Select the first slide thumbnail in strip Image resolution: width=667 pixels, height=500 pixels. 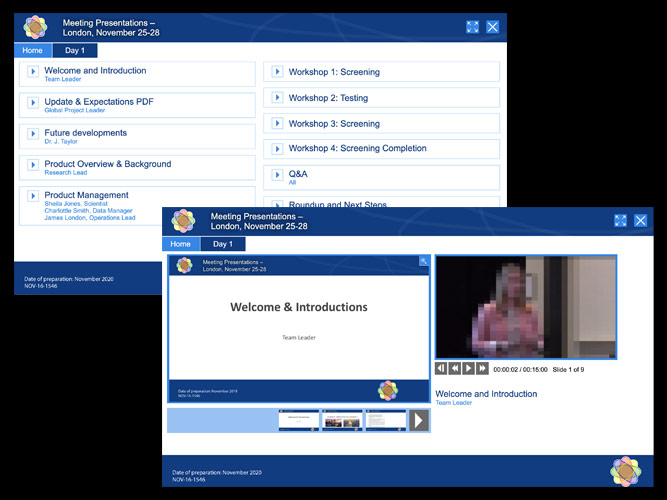tap(298, 420)
